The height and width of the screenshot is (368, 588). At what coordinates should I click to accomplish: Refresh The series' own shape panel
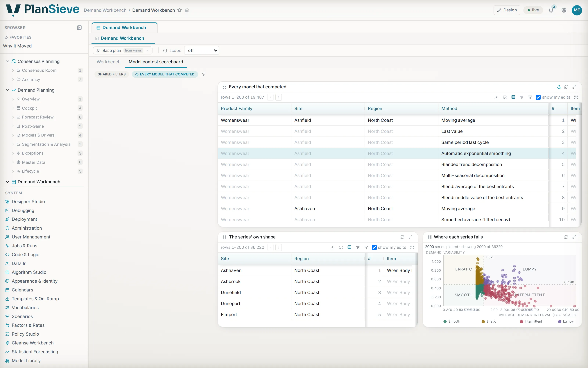click(402, 237)
